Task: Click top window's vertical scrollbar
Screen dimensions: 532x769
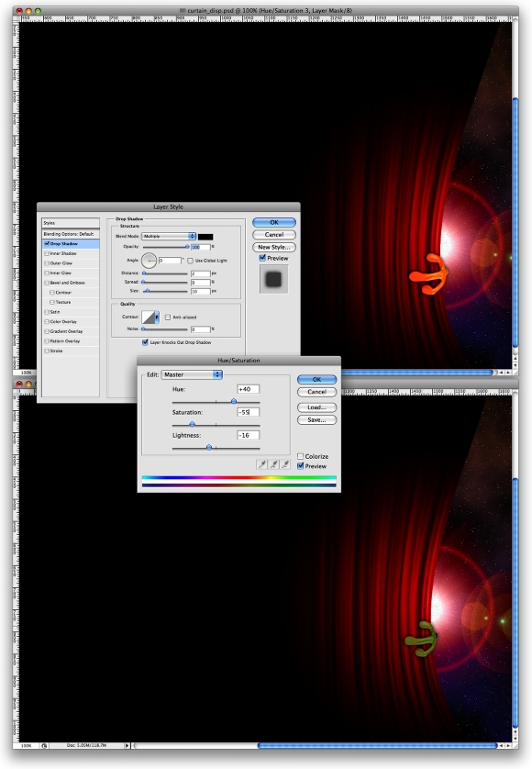Action: (x=515, y=224)
